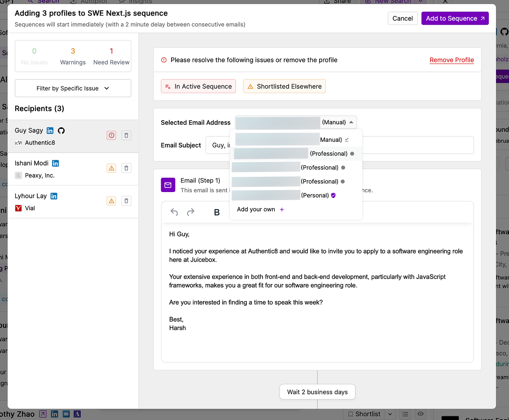
Task: Select Lyhour Lay recipient row
Action: click(x=73, y=202)
